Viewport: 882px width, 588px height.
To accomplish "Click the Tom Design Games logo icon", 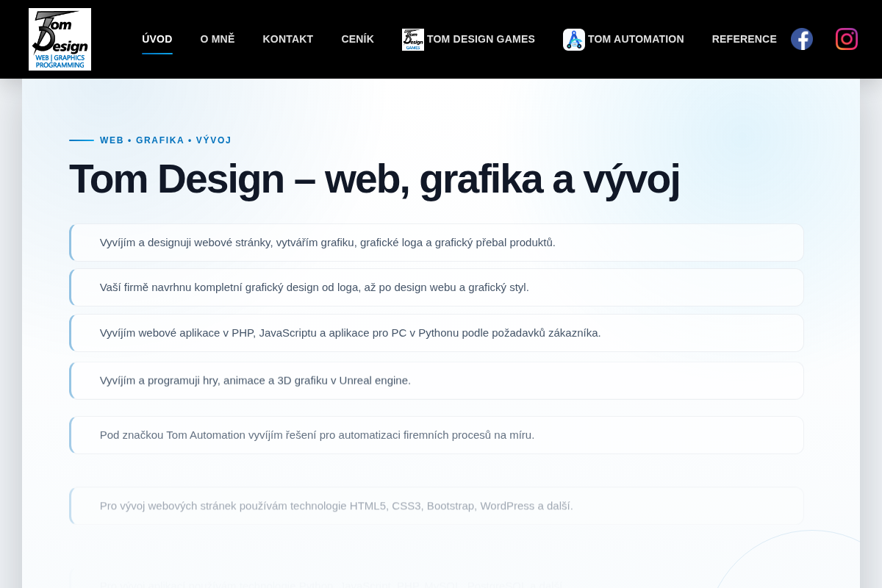I will pos(413,40).
